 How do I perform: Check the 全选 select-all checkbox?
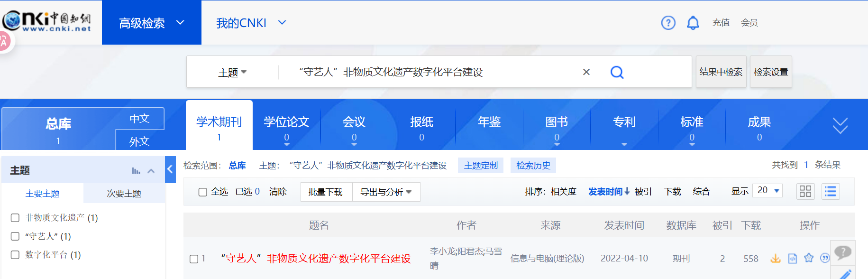(203, 192)
